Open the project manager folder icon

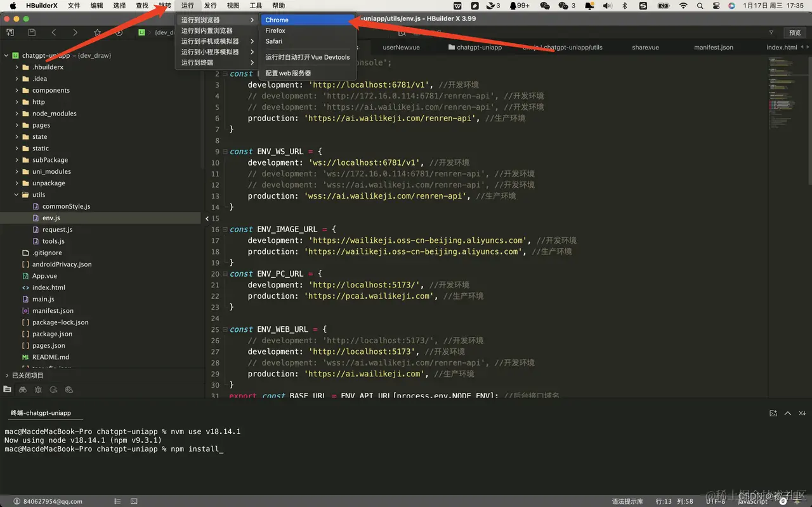click(x=8, y=389)
